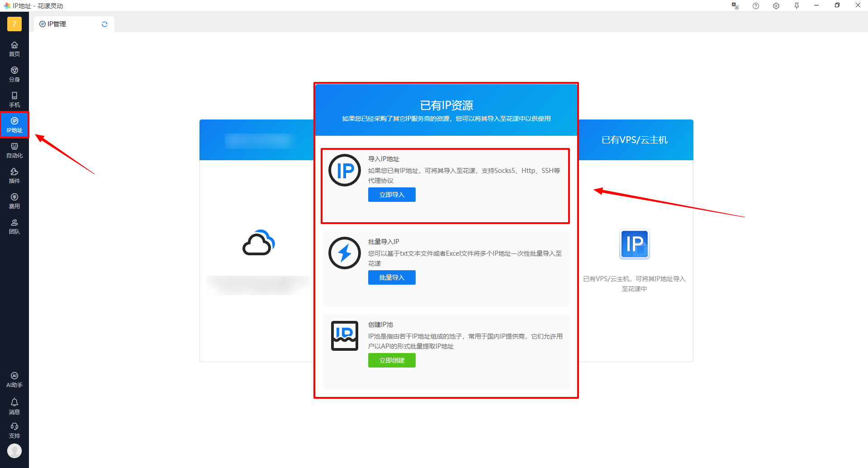868x468 pixels.
Task: Select the 已有VPS/云主机 card header
Action: point(635,140)
